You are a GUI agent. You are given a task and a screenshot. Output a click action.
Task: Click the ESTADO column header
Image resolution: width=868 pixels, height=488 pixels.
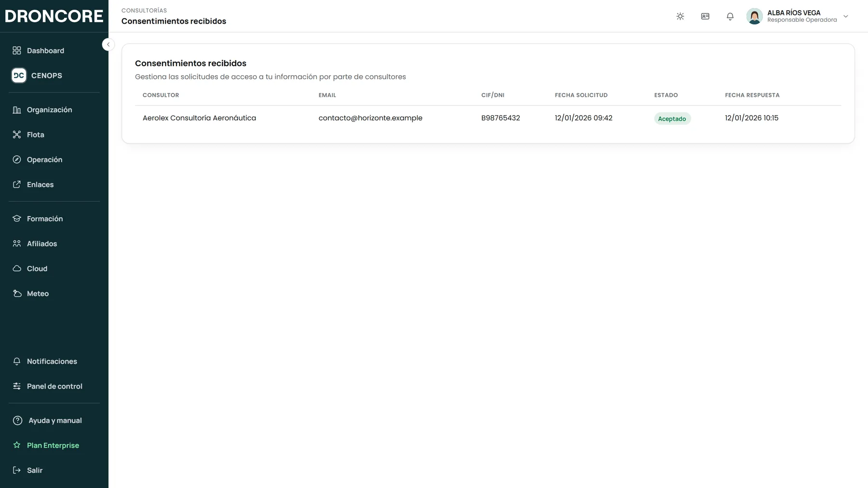[x=666, y=95]
